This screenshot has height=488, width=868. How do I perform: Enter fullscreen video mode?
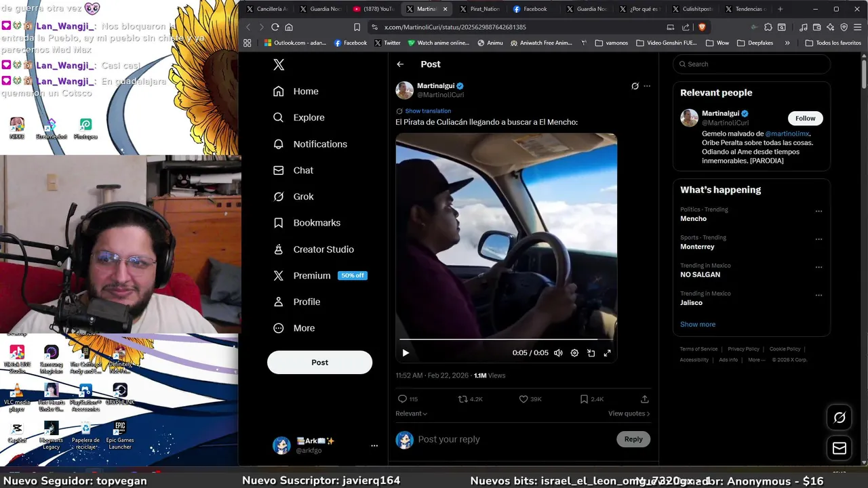click(x=607, y=353)
